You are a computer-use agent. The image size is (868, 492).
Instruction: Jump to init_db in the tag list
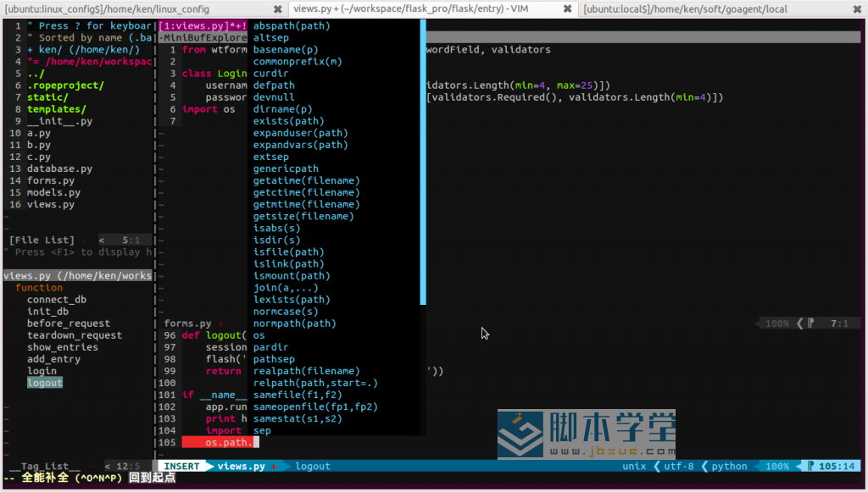(47, 312)
